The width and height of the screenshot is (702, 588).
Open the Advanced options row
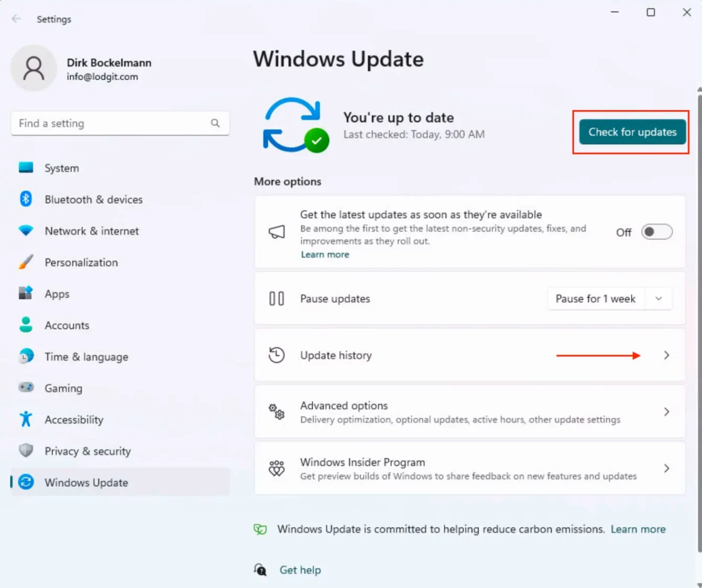pyautogui.click(x=470, y=412)
